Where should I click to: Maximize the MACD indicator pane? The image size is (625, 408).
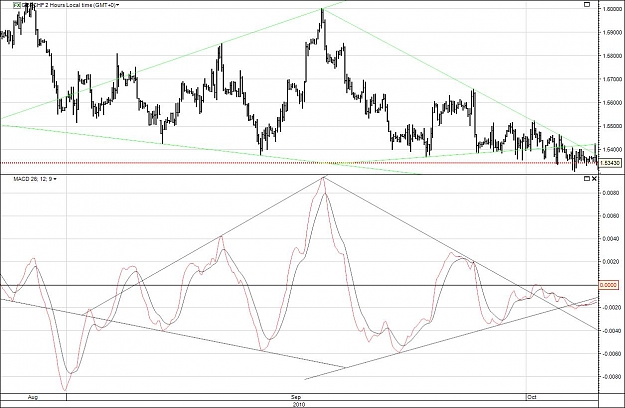(x=587, y=179)
